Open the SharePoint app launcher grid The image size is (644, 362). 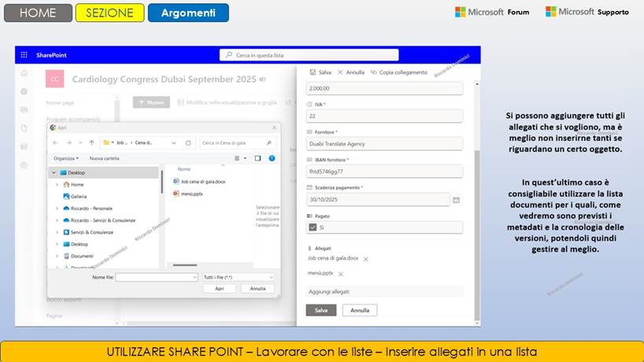(x=24, y=54)
